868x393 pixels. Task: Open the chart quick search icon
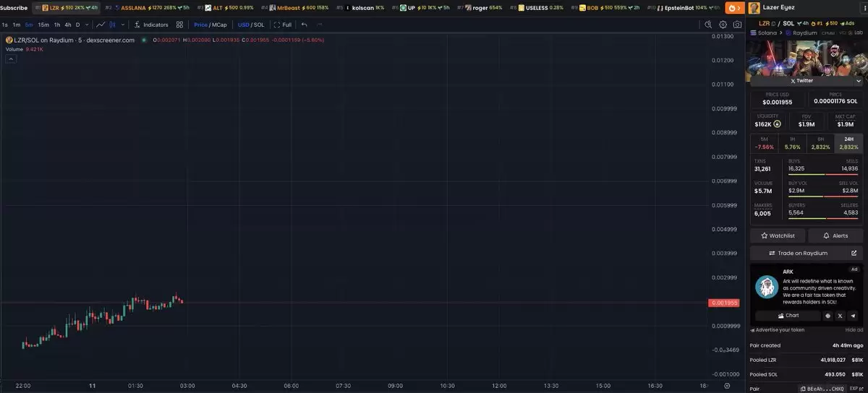[x=709, y=25]
